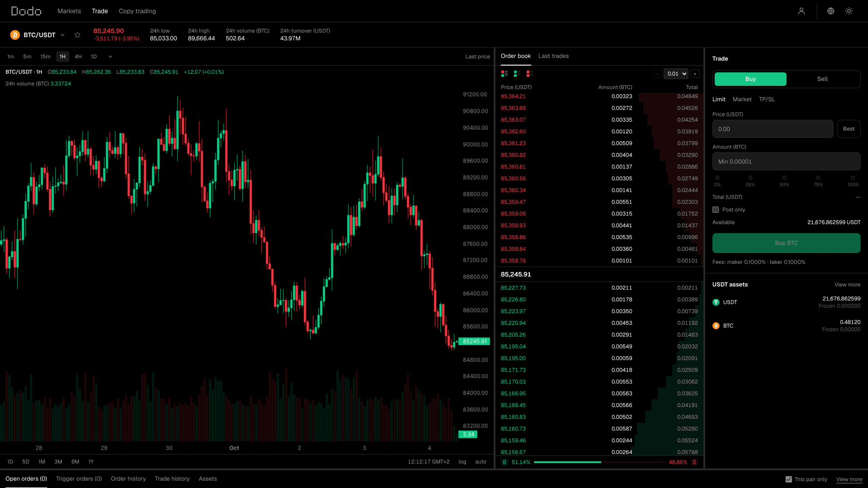Click the Best price button

tap(849, 129)
